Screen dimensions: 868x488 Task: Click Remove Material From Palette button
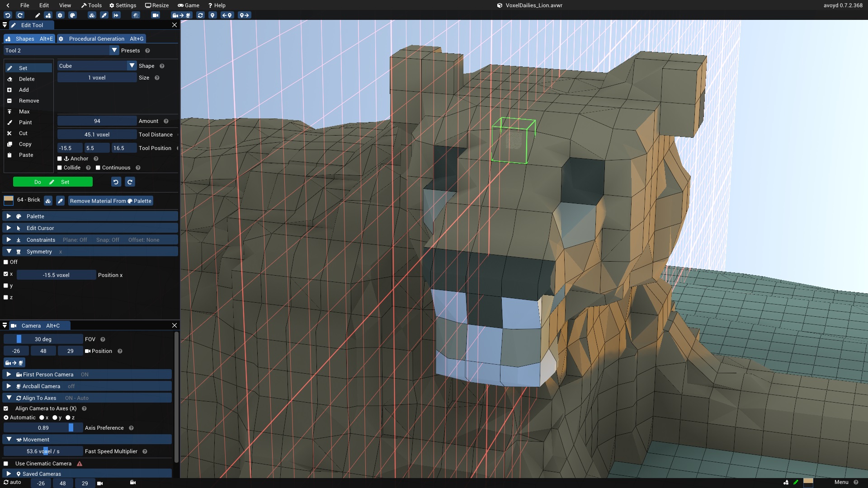click(x=110, y=200)
